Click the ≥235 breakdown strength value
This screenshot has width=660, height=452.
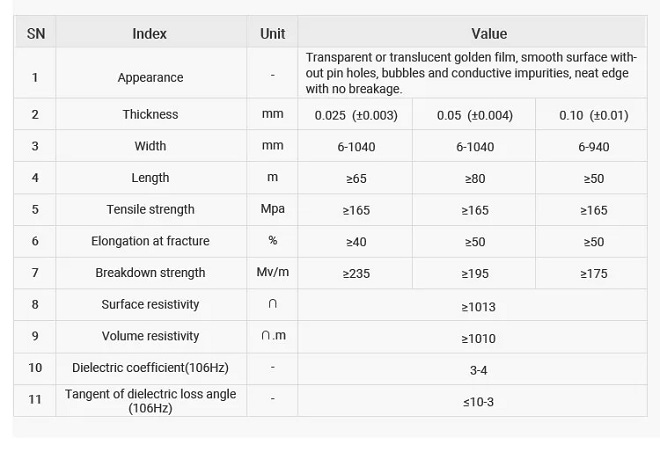pyautogui.click(x=356, y=274)
